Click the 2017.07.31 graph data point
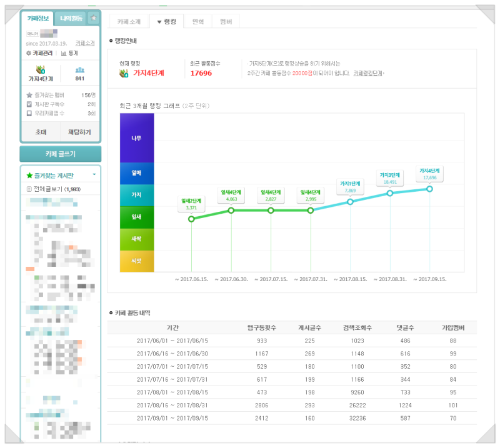 (x=311, y=211)
